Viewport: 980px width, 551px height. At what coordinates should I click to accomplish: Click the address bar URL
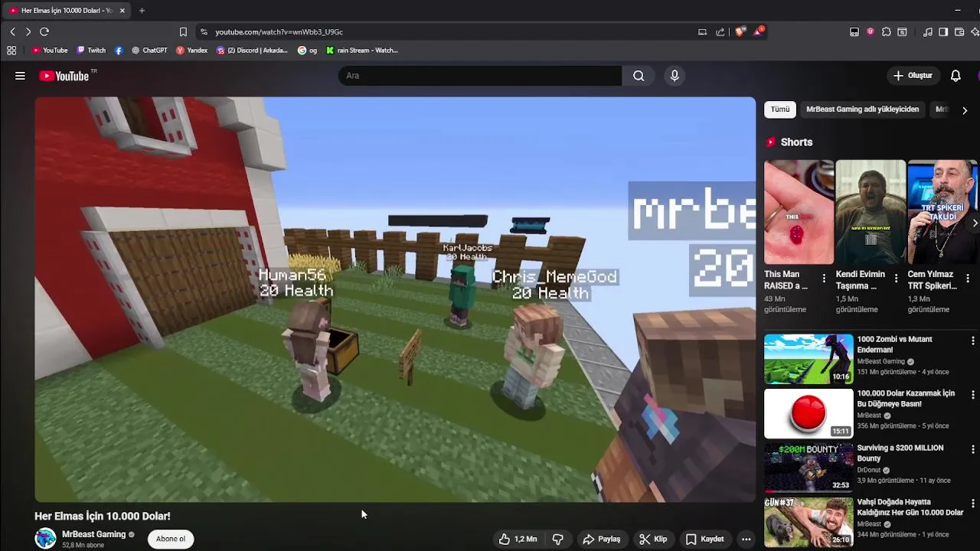279,32
